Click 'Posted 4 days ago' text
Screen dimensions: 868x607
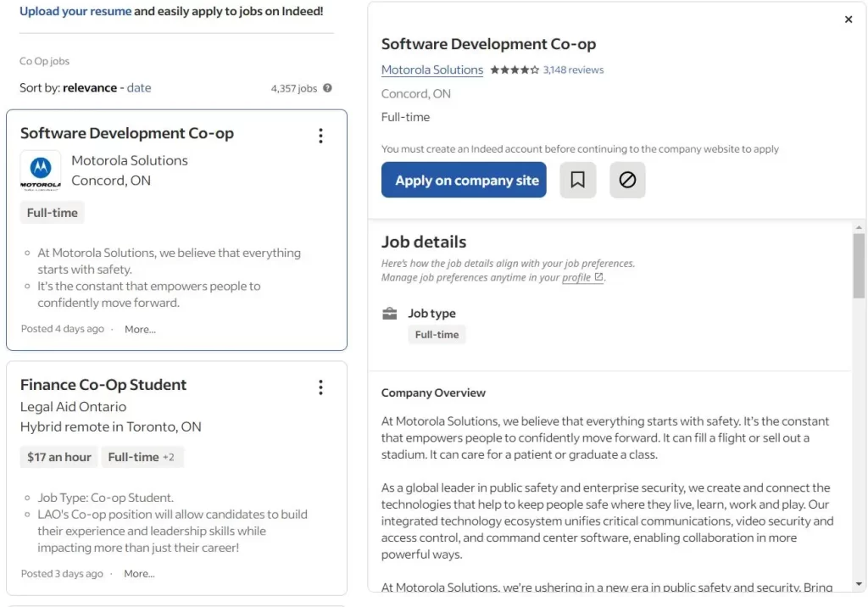(x=63, y=328)
